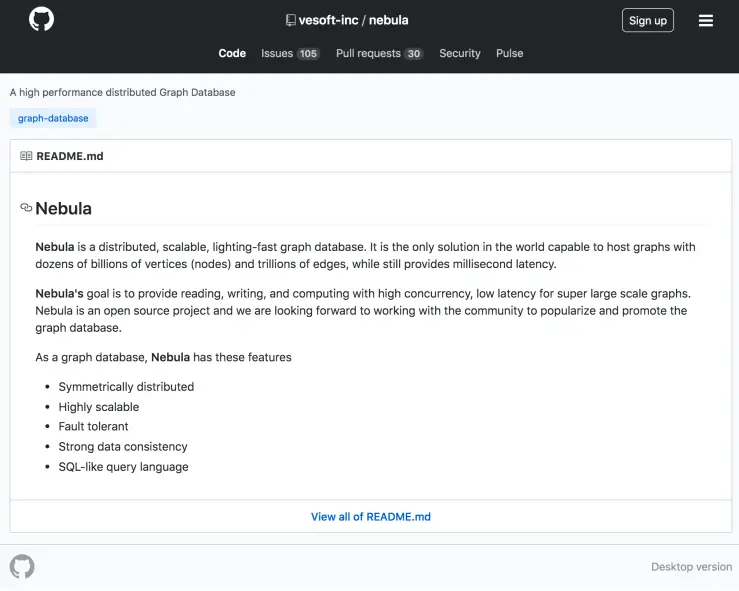Click the GitHub logo in the footer
Viewport: 739px width, 591px height.
(22, 567)
